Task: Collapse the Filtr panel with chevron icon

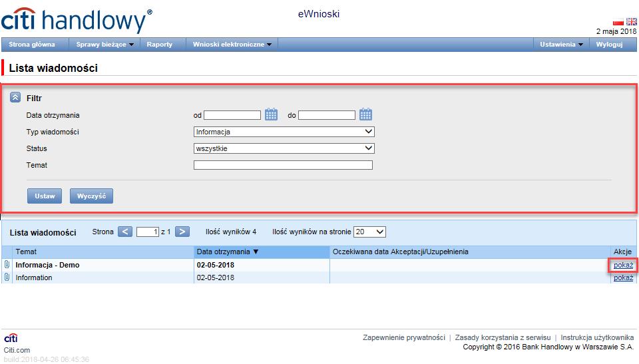Action: pos(15,97)
